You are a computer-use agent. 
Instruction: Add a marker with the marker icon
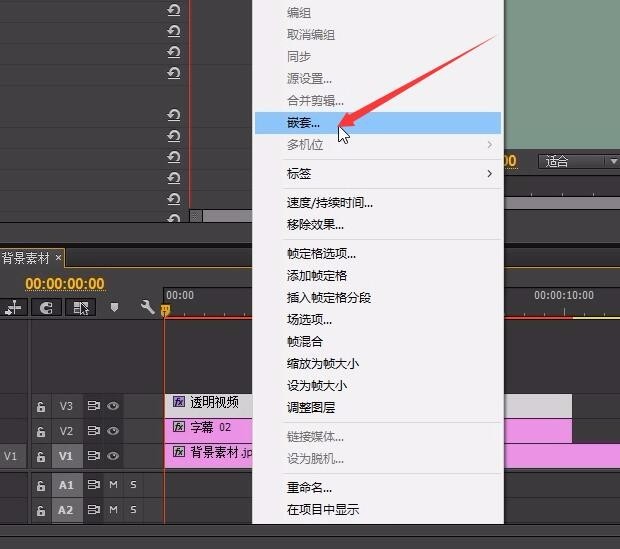[x=114, y=307]
